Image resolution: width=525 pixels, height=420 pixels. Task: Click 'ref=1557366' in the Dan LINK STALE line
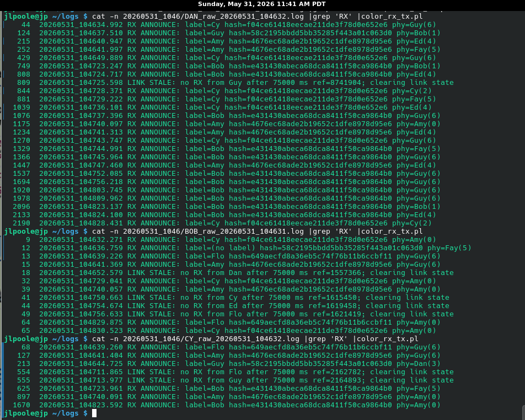click(339, 273)
